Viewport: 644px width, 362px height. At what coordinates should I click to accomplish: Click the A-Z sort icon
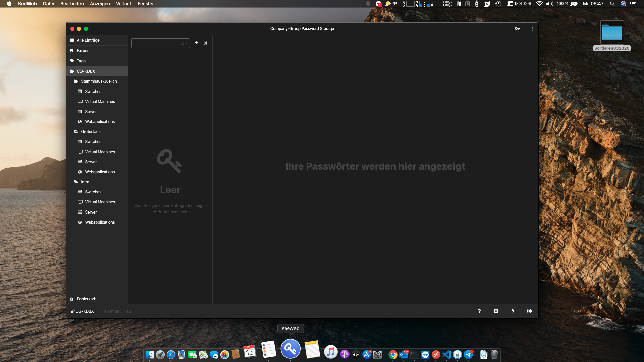[x=205, y=43]
